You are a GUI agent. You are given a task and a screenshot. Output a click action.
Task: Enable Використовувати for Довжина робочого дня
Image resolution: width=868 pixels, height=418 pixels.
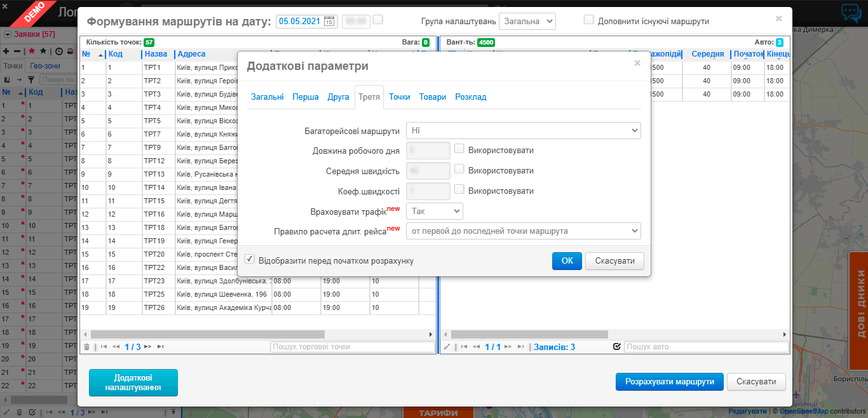(x=459, y=150)
